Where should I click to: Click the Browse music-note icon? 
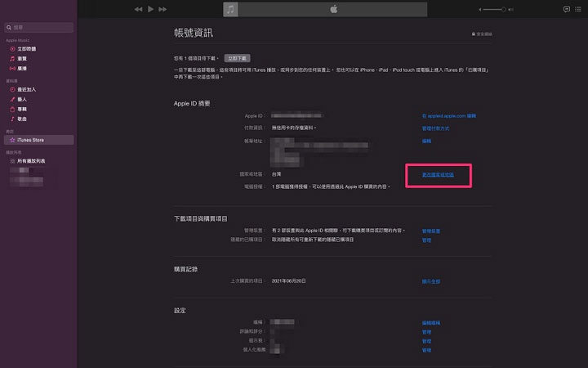[12, 59]
